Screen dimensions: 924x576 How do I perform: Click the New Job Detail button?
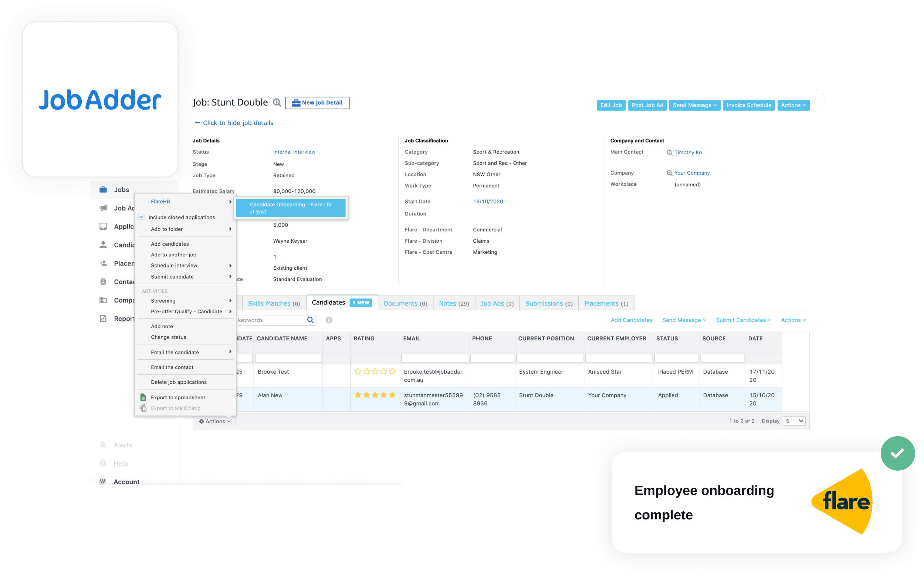[317, 103]
